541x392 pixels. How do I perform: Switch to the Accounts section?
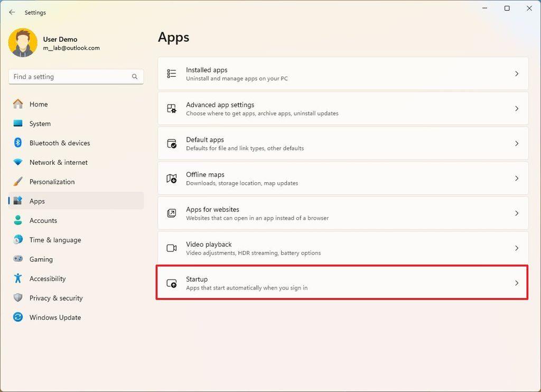pyautogui.click(x=43, y=220)
